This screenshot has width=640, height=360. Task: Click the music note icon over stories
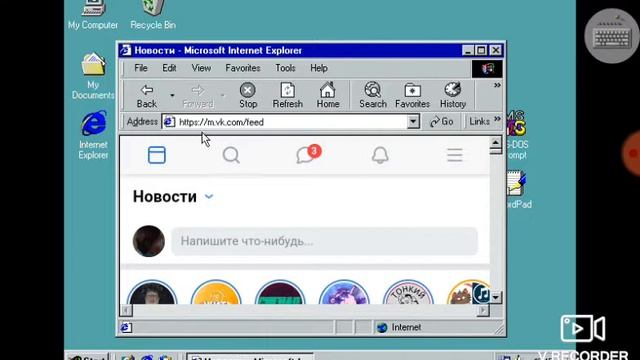pos(482,293)
